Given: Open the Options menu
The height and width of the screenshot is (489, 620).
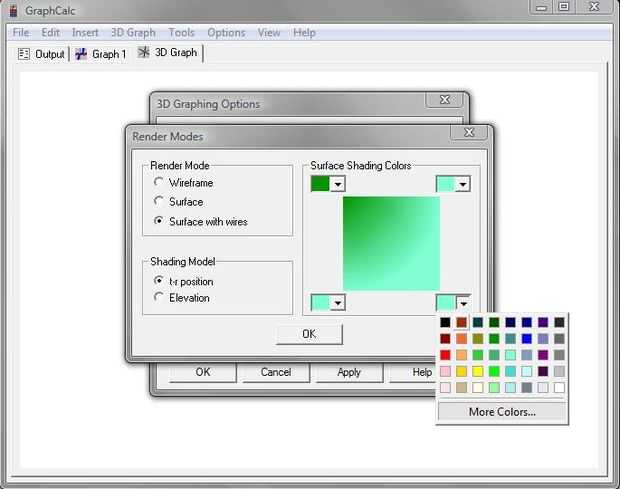Looking at the screenshot, I should click(226, 32).
